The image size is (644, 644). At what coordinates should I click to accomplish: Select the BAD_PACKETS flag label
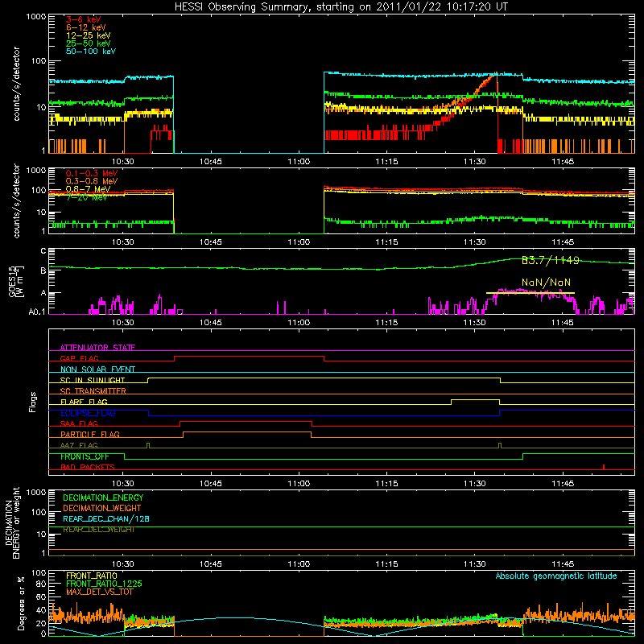(88, 467)
